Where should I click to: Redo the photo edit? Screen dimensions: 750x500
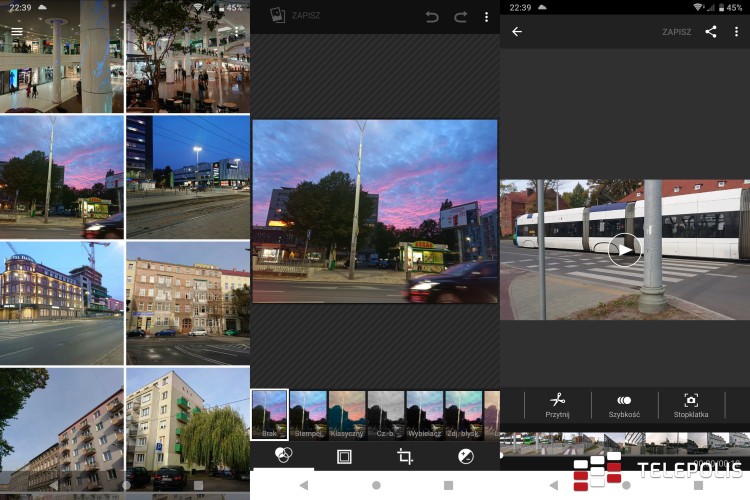point(460,17)
